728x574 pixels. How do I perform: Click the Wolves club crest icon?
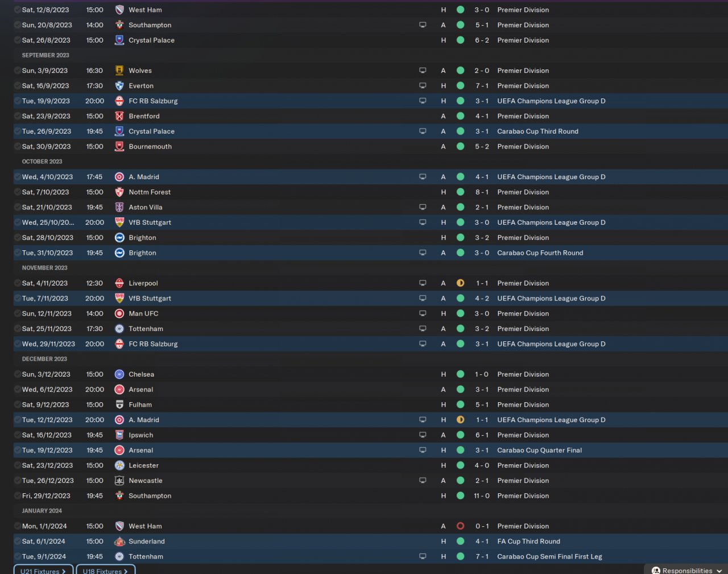[119, 71]
